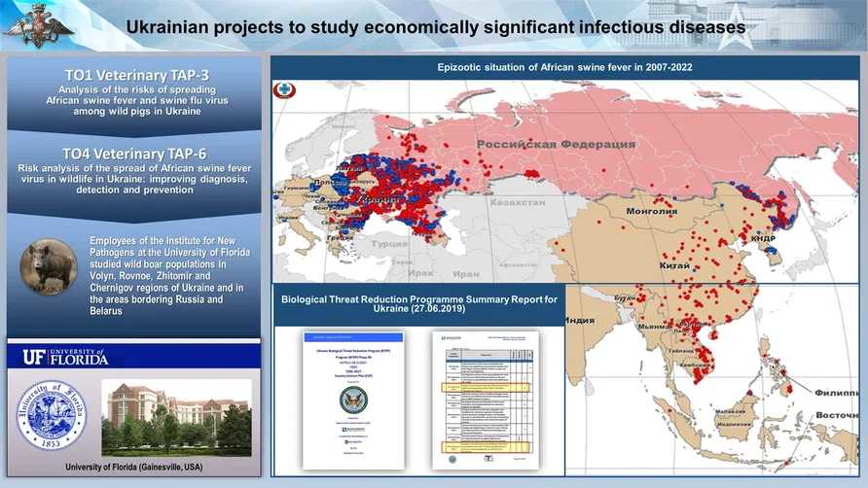868x488 pixels.
Task: Click the University of Florida (Gainesville, USA) caption
Action: pyautogui.click(x=134, y=468)
